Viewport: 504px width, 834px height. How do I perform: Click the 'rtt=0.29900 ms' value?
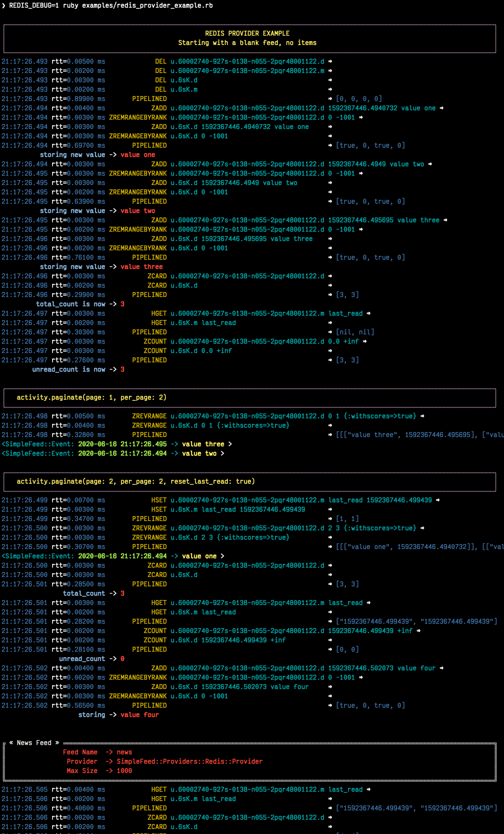[x=79, y=295]
